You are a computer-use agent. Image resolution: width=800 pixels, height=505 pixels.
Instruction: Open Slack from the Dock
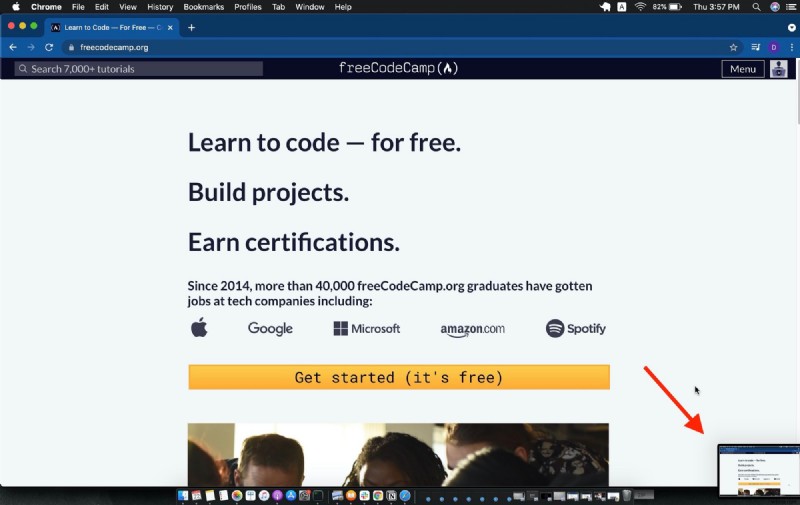[364, 495]
